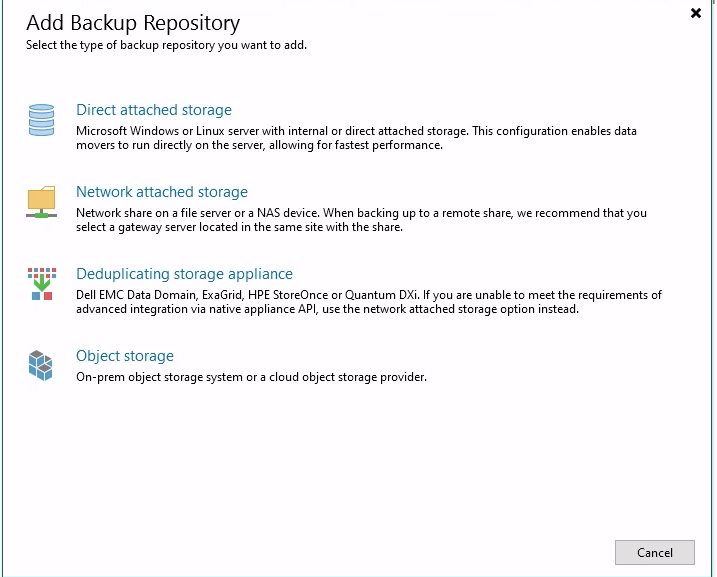
Task: Close the Add Backup Repository dialog
Action: tap(696, 13)
